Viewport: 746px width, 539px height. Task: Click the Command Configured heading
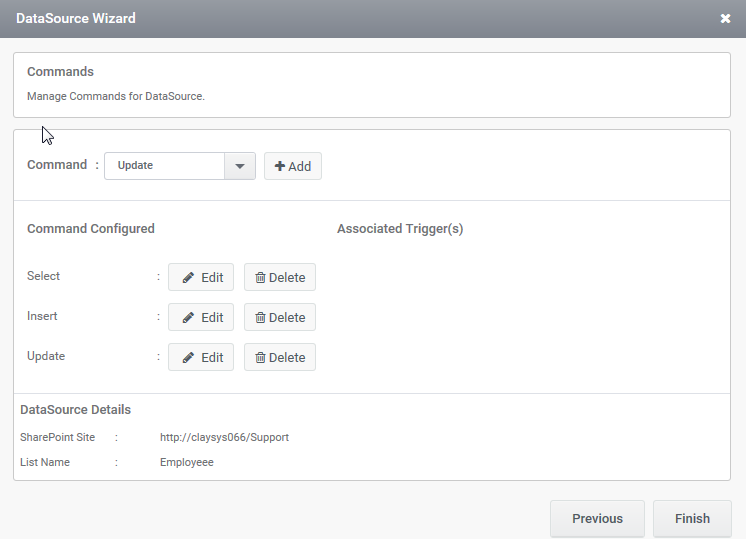(x=91, y=229)
